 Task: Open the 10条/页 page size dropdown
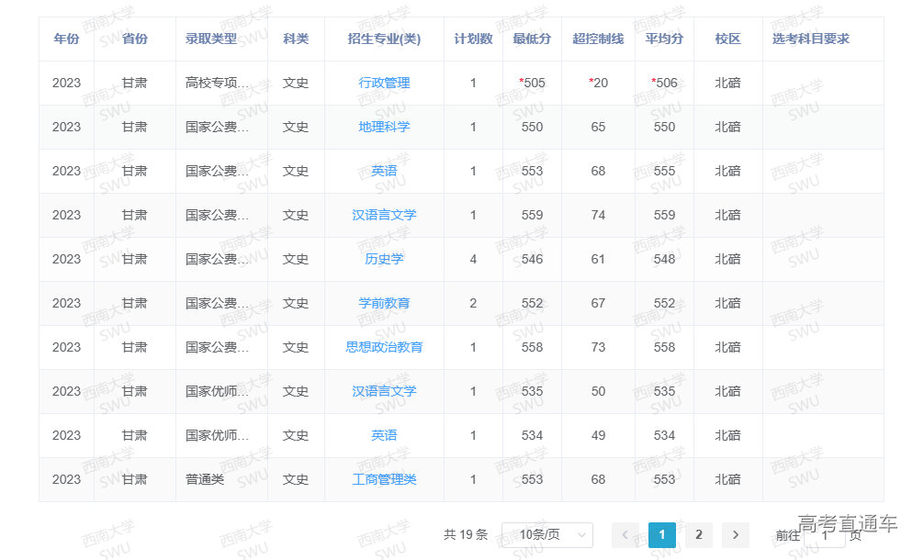[547, 535]
